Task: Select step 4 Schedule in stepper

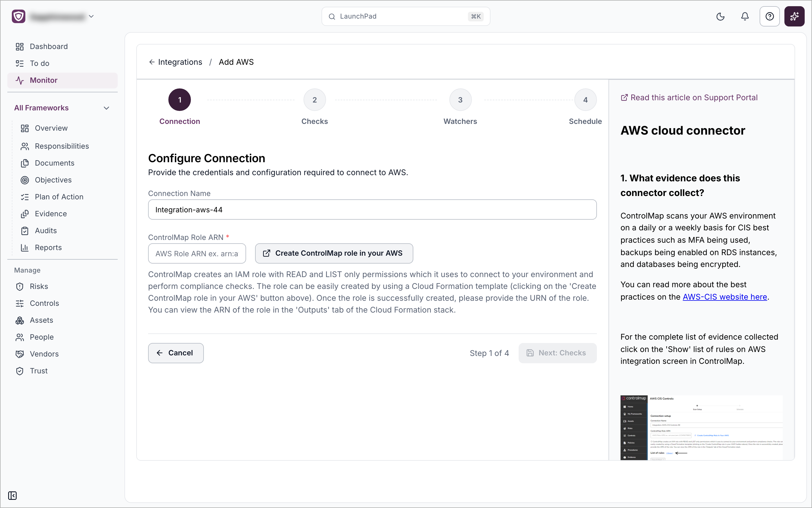Action: [x=585, y=100]
